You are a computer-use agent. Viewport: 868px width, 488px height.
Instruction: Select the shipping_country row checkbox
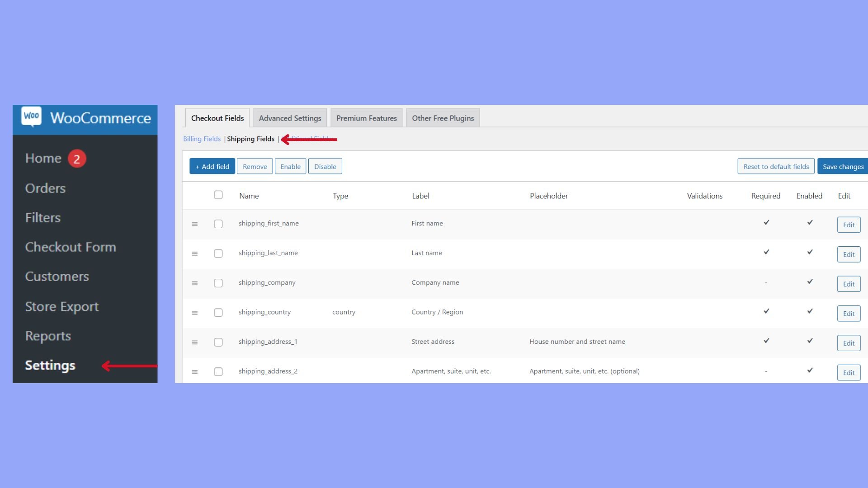[218, 313]
